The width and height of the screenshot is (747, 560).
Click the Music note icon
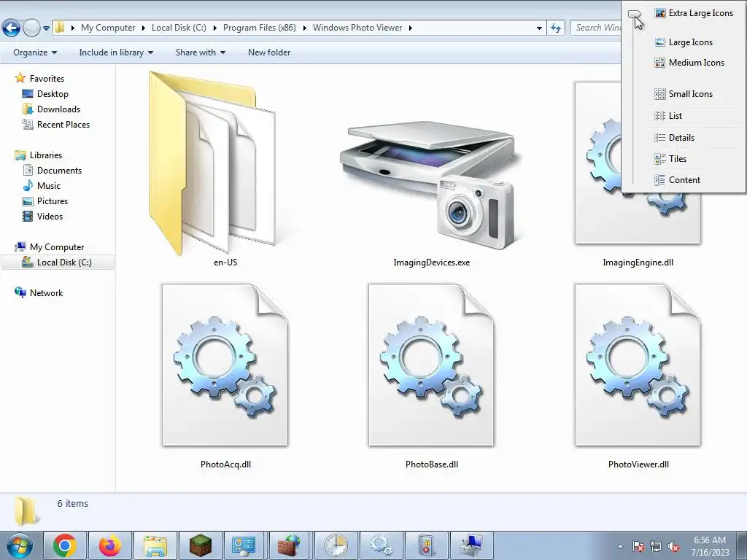coord(28,185)
